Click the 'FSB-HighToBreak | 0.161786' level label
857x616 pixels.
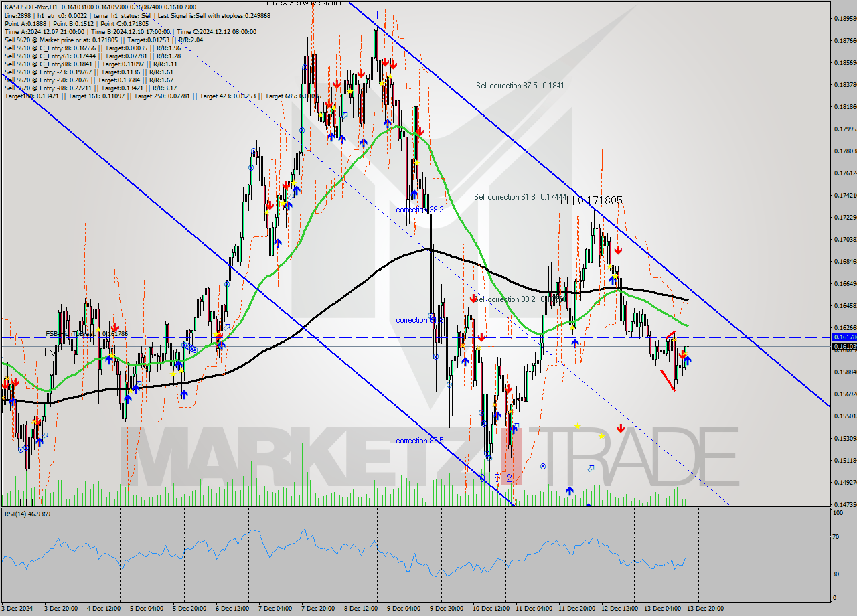coord(86,333)
